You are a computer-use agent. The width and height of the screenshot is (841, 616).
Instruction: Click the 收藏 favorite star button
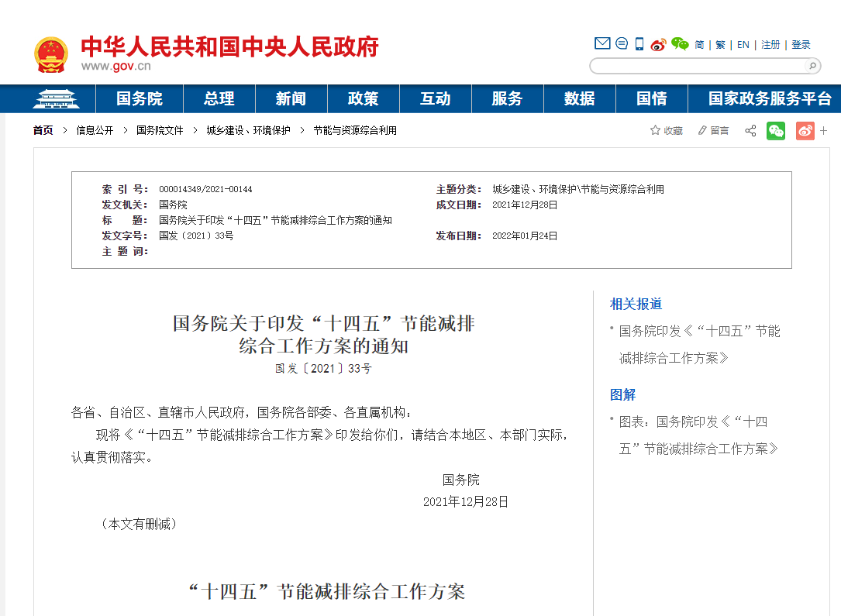click(x=667, y=131)
